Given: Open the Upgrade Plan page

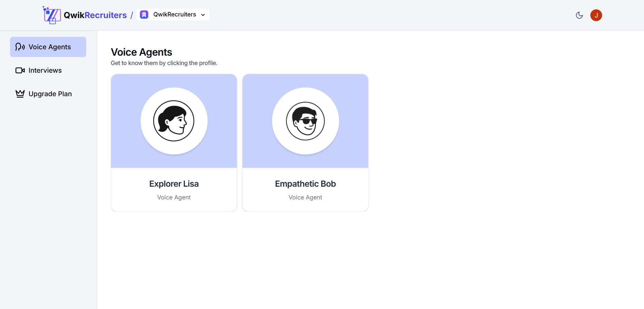Looking at the screenshot, I should (x=50, y=94).
